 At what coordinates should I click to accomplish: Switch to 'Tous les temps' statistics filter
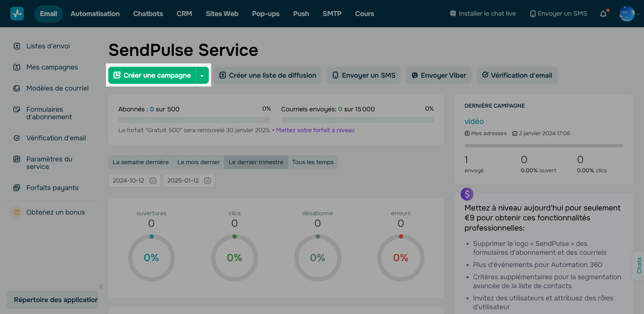pyautogui.click(x=313, y=162)
